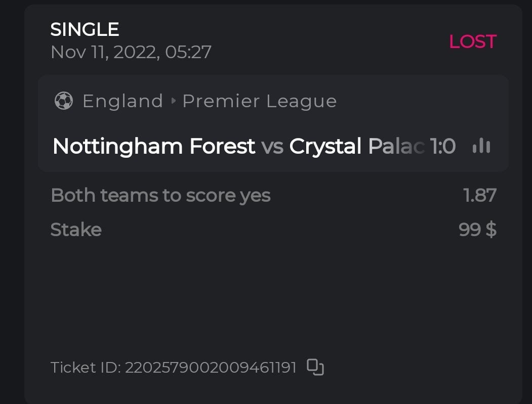Tap the Crystal Palace team name
The image size is (532, 404).
click(x=356, y=146)
